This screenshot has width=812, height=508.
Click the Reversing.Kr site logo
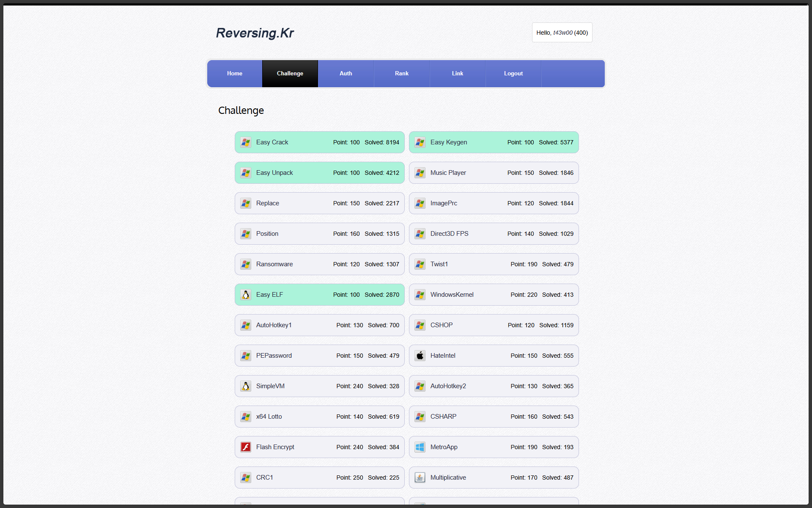coord(255,33)
